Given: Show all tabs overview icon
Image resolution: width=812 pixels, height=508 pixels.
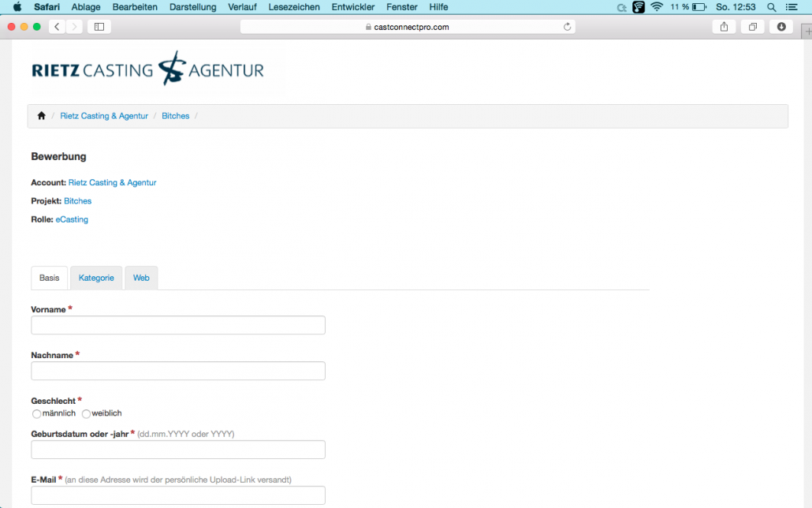Looking at the screenshot, I should (752, 27).
